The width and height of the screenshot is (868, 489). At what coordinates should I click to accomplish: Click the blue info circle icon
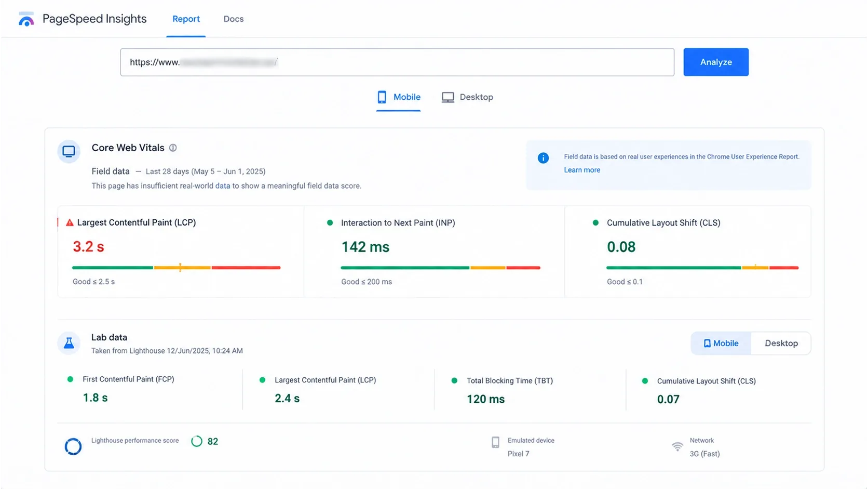click(543, 158)
